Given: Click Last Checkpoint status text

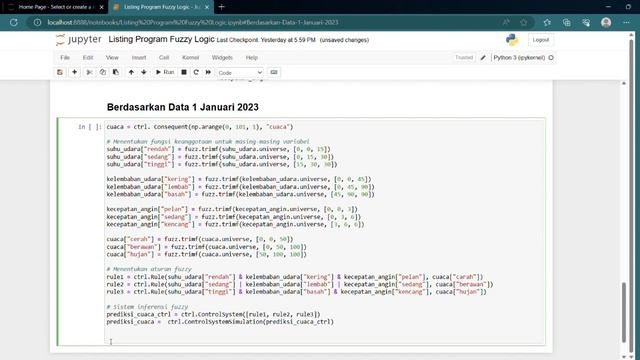Looking at the screenshot, I should pos(266,40).
